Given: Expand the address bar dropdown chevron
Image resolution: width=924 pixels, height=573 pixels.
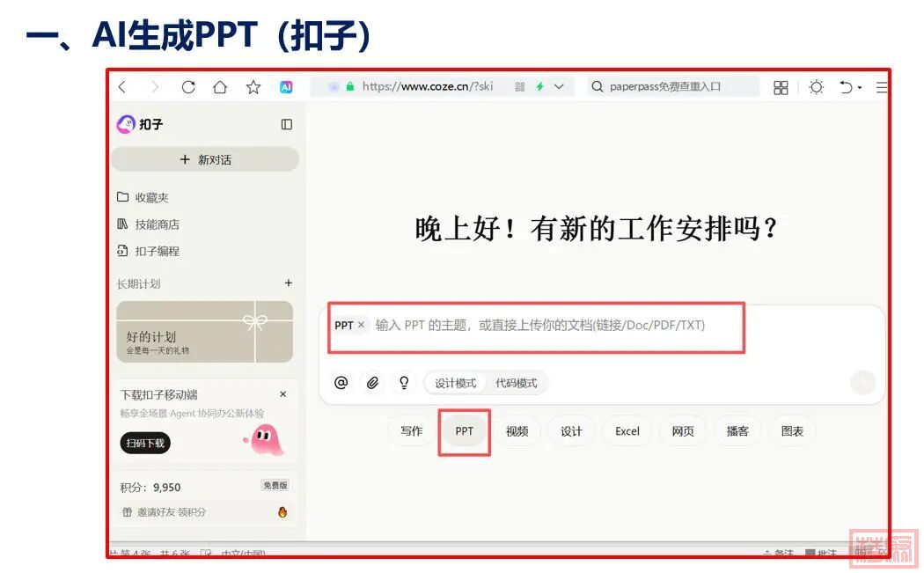Looking at the screenshot, I should pyautogui.click(x=559, y=87).
